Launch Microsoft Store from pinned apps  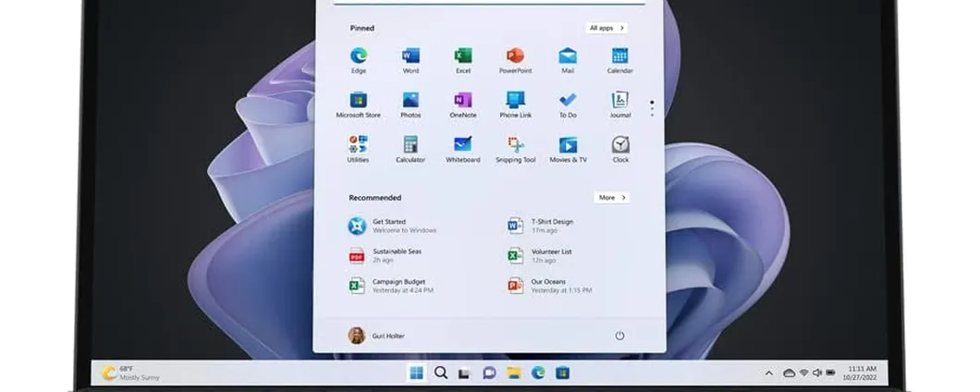359,105
